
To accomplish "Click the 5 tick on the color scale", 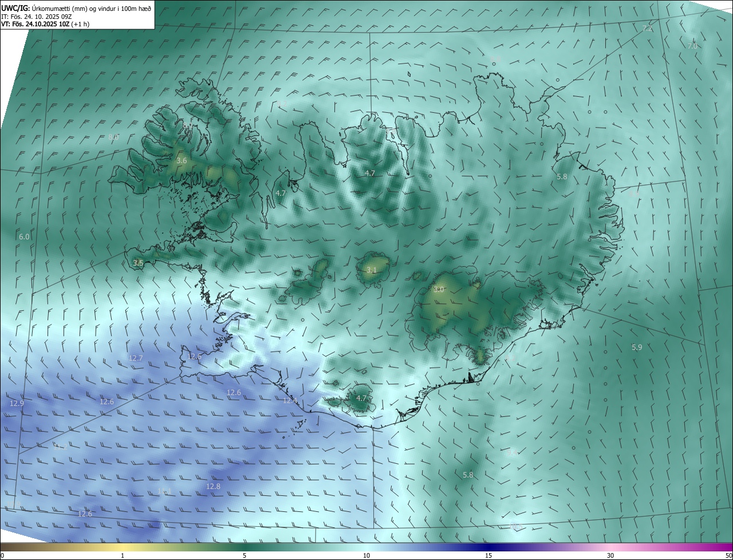I will (x=245, y=555).
